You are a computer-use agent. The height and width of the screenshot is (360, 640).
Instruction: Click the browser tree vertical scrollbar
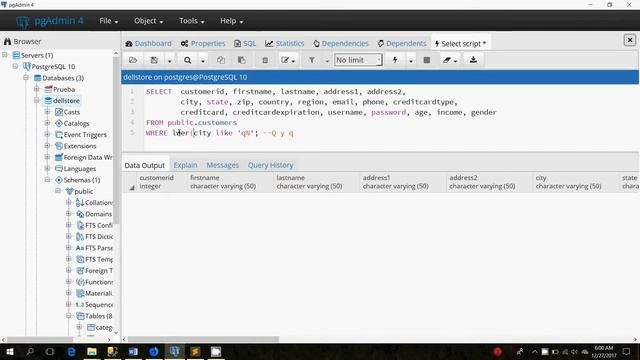point(116,140)
